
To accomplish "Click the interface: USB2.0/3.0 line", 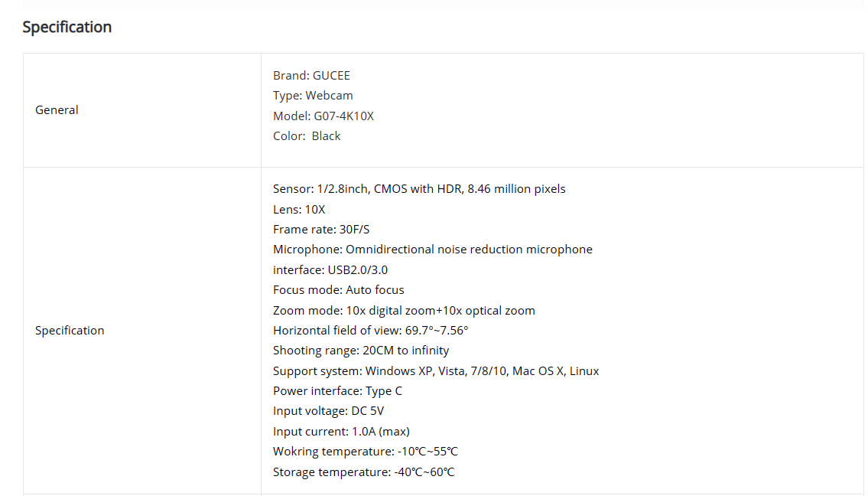I will pyautogui.click(x=330, y=270).
